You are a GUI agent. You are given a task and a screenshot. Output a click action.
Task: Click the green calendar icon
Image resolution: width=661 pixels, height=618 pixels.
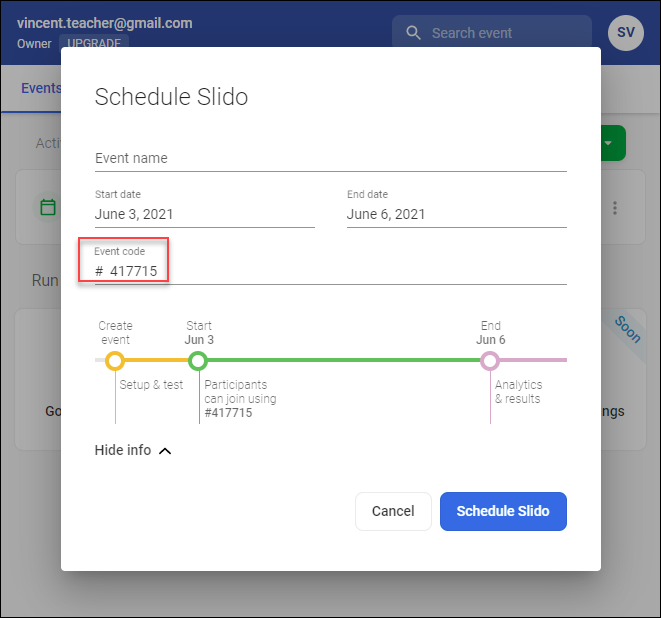pos(47,207)
